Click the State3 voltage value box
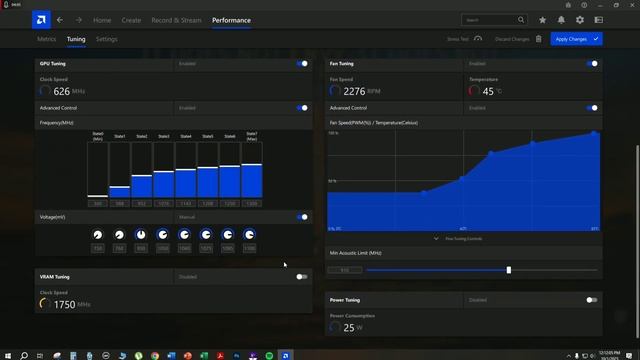640x360 pixels. coord(162,248)
